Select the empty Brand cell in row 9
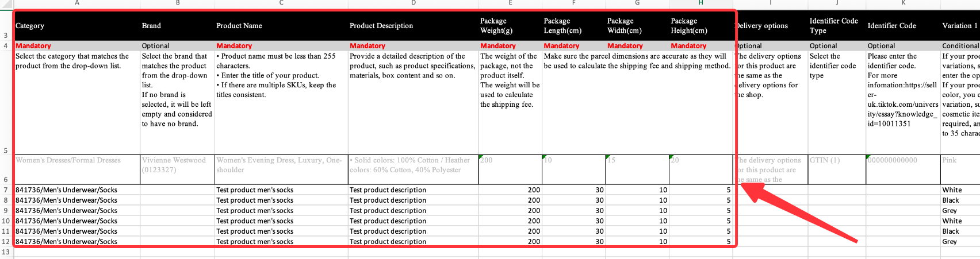980x259 pixels. [x=177, y=211]
